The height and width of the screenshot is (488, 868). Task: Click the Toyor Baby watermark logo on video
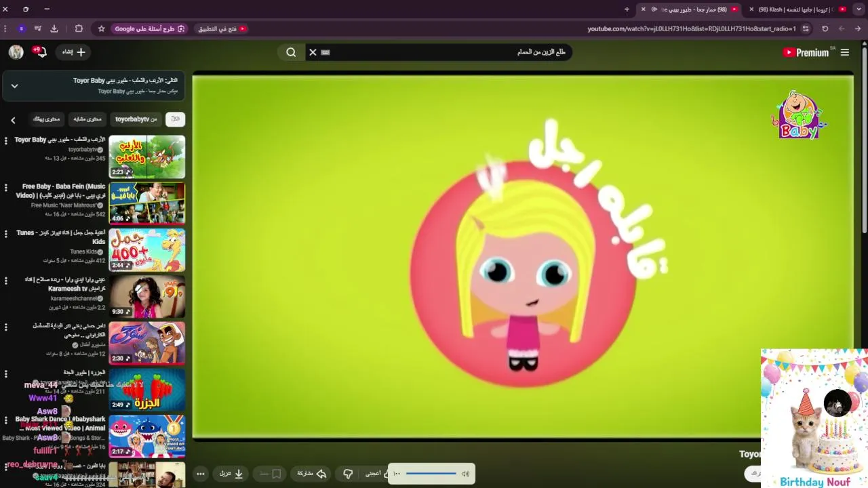(799, 115)
